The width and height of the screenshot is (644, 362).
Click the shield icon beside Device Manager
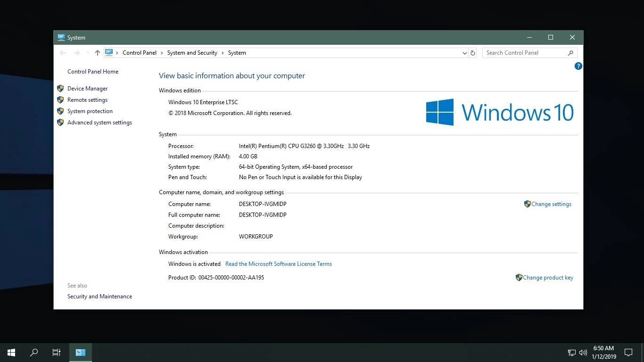click(x=60, y=89)
